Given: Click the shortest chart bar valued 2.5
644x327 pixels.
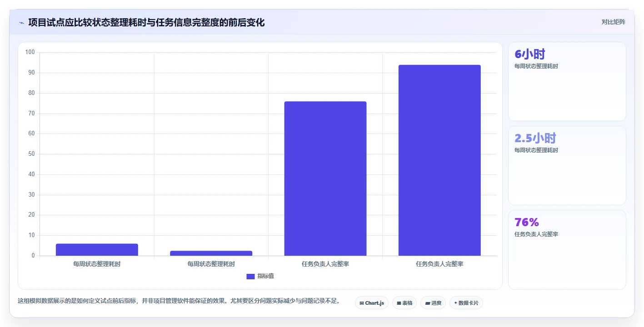Looking at the screenshot, I should tap(211, 253).
